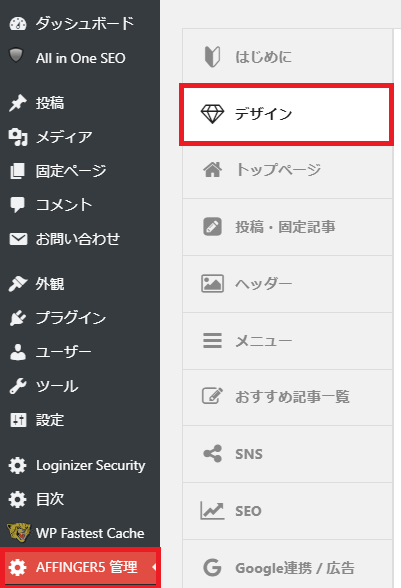Image resolution: width=401 pixels, height=588 pixels.
Task: Click the Google G logo icon
Action: 212,567
